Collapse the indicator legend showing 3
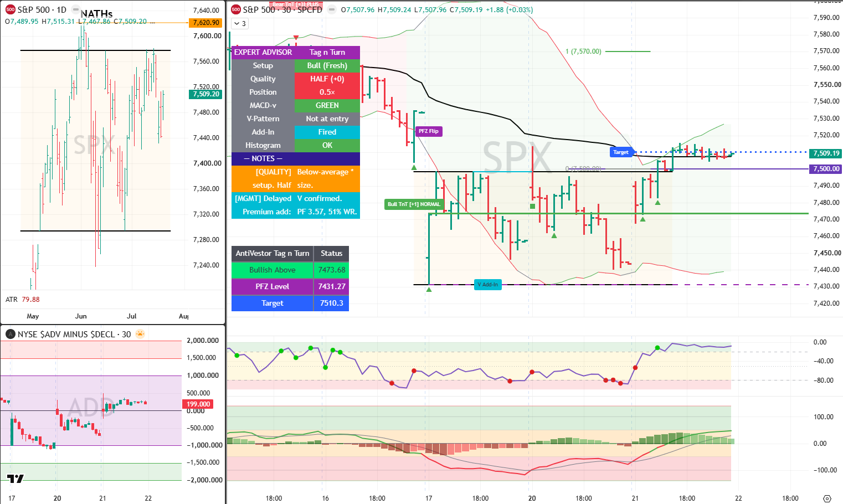843x504 pixels. [x=240, y=23]
